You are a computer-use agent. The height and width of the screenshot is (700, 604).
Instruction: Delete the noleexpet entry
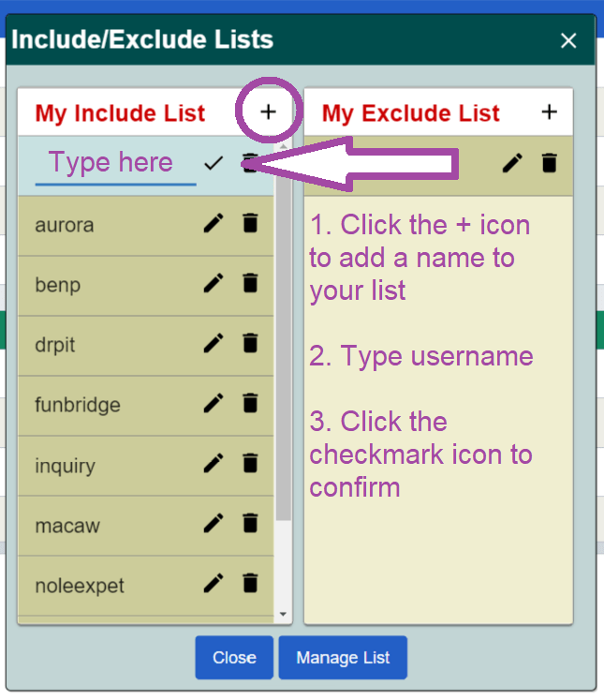(250, 584)
